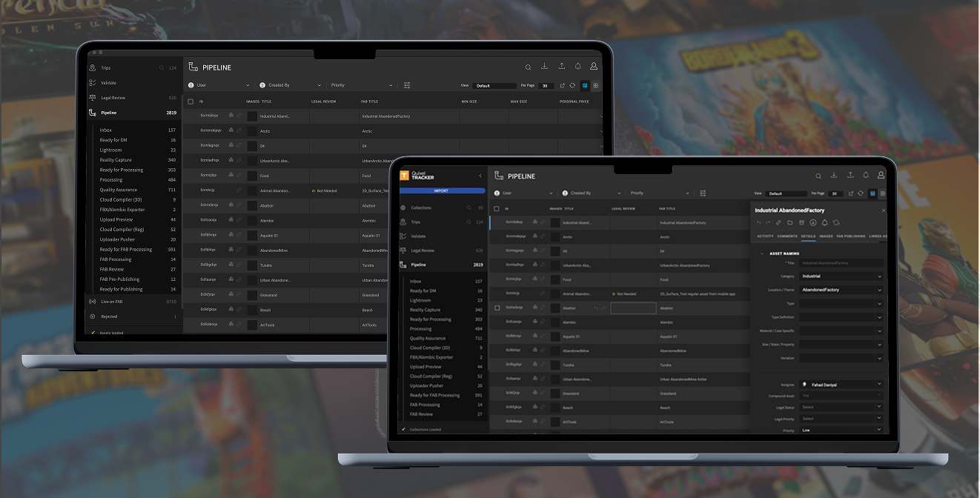Viewport: 980px width, 498px height.
Task: Click the archive box icon in the detail panel
Action: (801, 222)
